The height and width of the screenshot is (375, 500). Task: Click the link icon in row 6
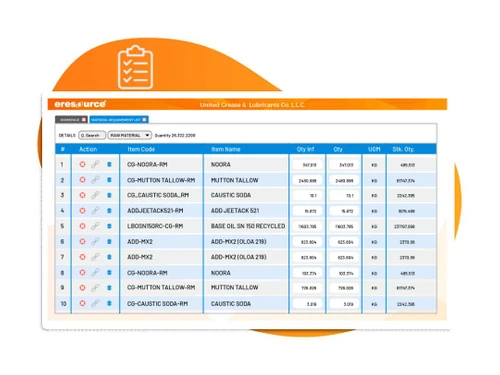tap(95, 242)
